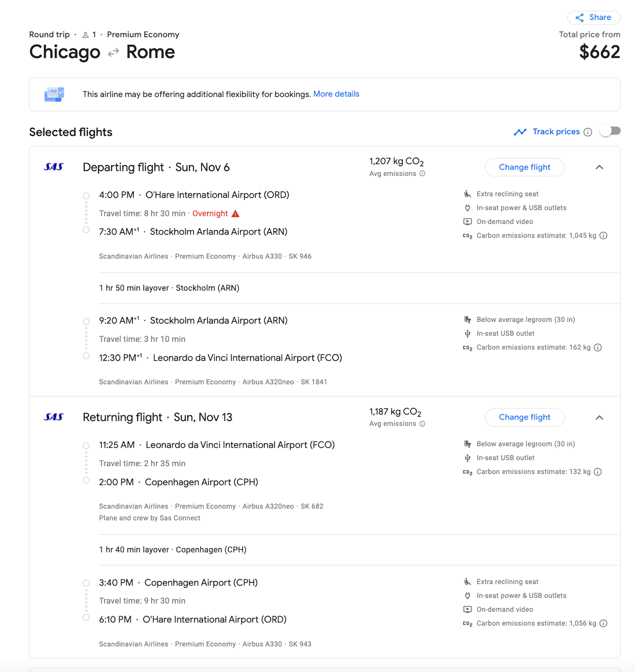Click the Share icon
Viewport: 635px width, 672px height.
580,17
